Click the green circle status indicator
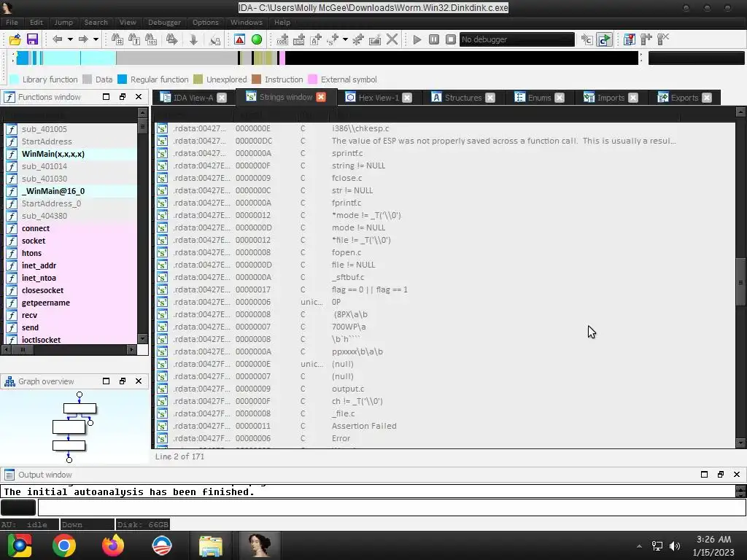This screenshot has width=747, height=560. (x=257, y=39)
